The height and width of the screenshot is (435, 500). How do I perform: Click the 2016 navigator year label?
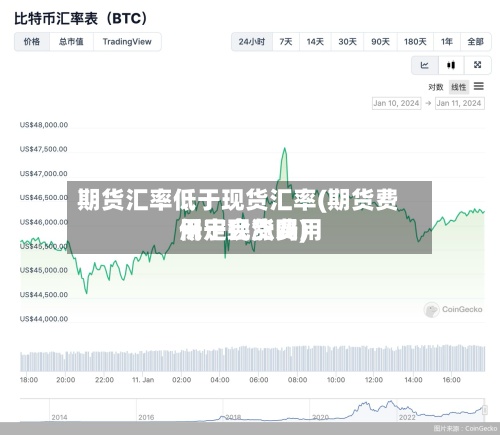pyautogui.click(x=146, y=417)
